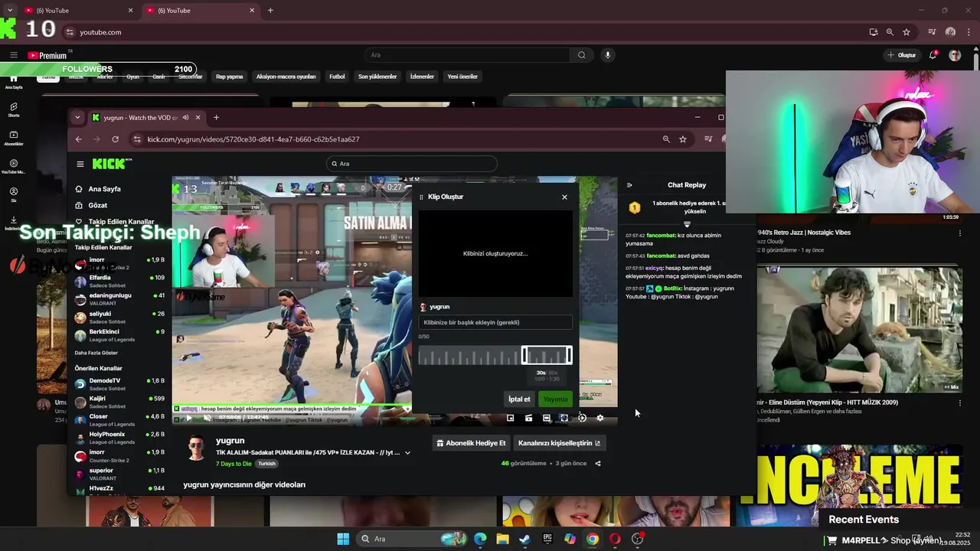
Task: Click the Turkish language tag
Action: pos(266,464)
